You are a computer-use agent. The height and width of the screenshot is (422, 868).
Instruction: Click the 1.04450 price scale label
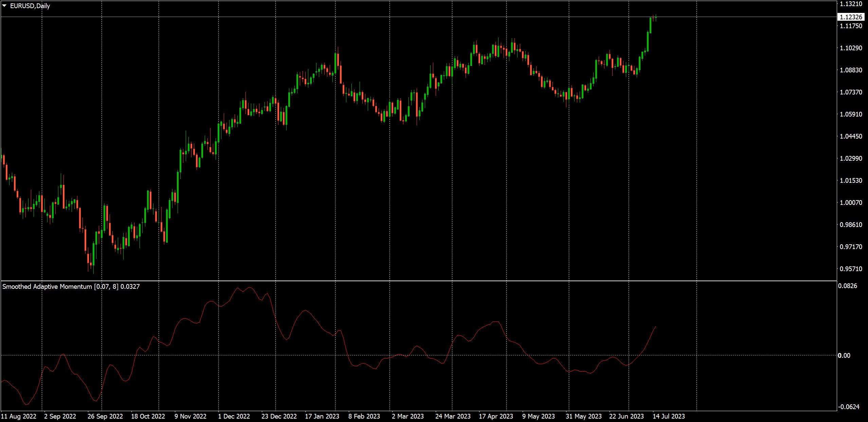pyautogui.click(x=851, y=136)
